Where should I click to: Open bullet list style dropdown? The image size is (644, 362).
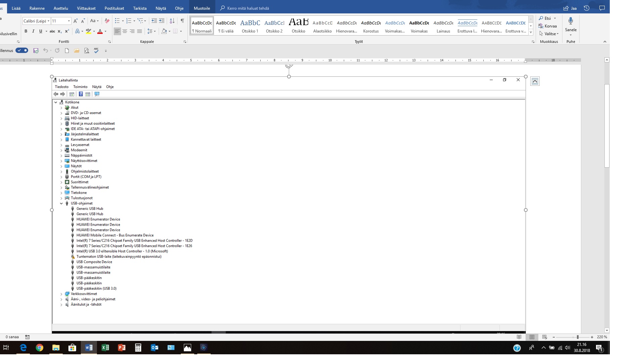pos(123,21)
